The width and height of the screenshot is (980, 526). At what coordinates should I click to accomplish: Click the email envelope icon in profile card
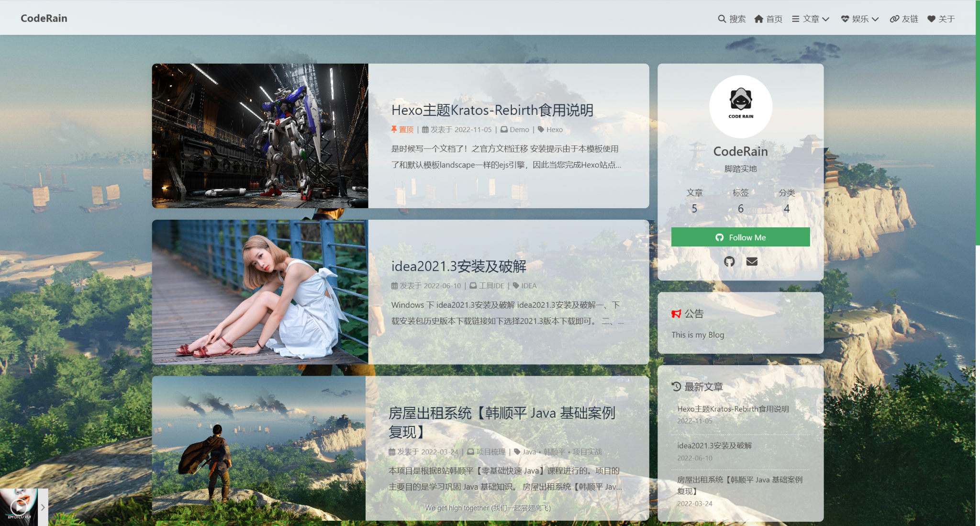click(752, 261)
